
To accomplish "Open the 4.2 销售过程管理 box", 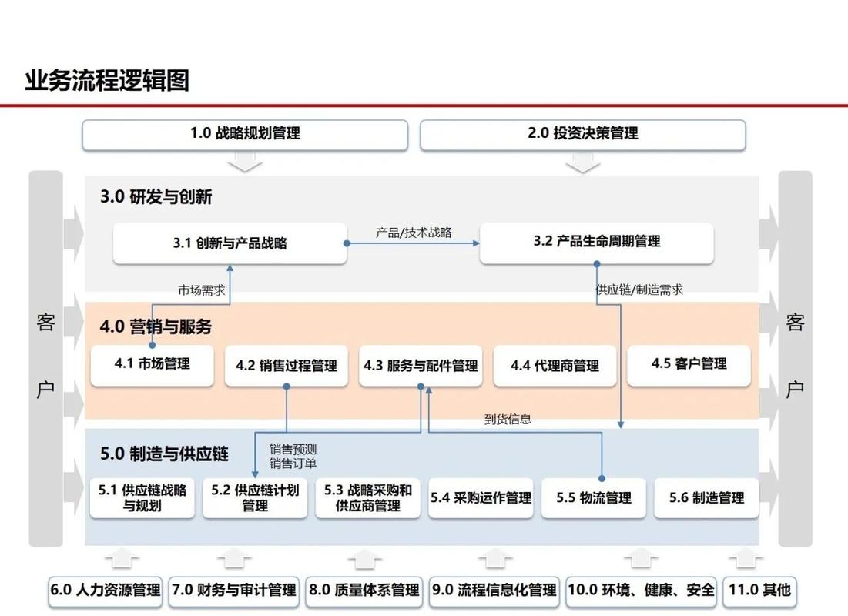I will [286, 366].
